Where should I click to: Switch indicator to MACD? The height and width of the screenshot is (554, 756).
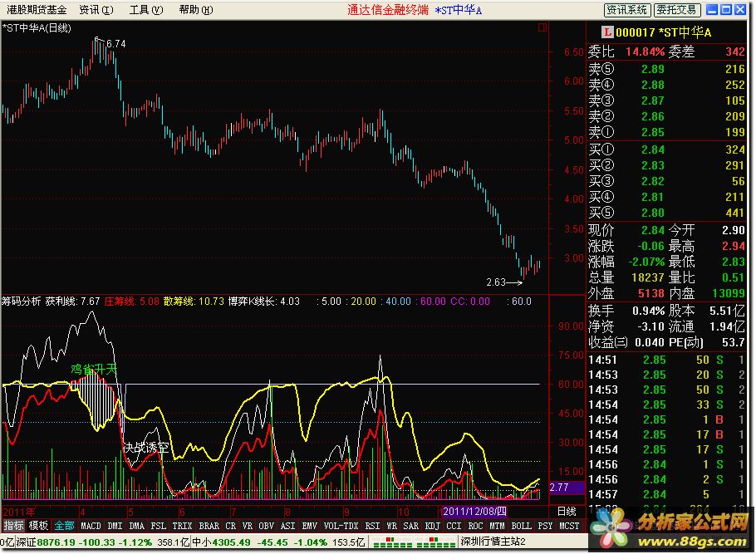[91, 526]
